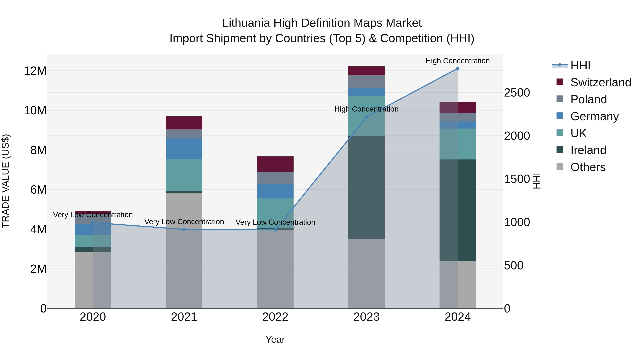Click the Poland slate color swatch in legend

(x=560, y=99)
